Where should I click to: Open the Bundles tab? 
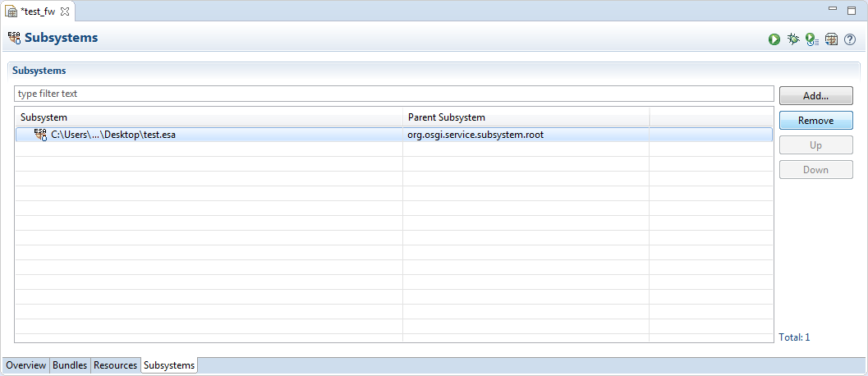click(70, 365)
